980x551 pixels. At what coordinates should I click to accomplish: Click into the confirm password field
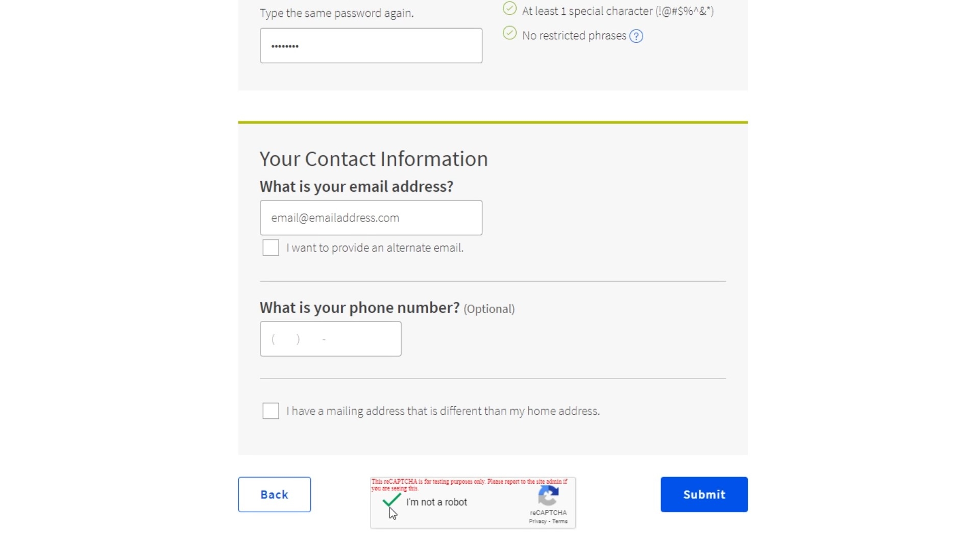tap(371, 45)
